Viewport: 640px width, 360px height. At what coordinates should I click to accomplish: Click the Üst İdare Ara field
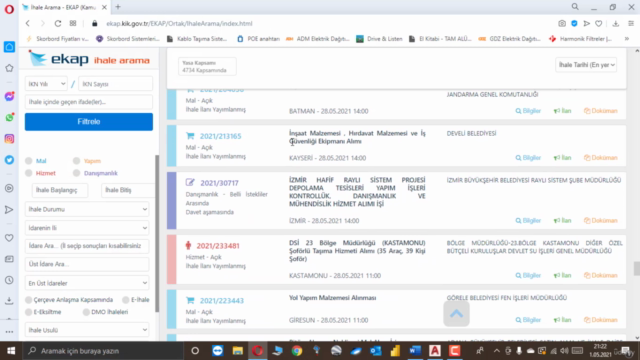coord(87,264)
